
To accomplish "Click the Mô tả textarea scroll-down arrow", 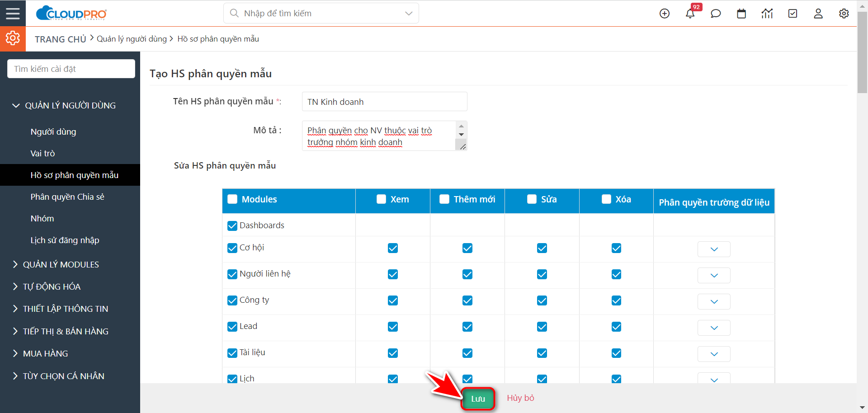I will click(461, 134).
